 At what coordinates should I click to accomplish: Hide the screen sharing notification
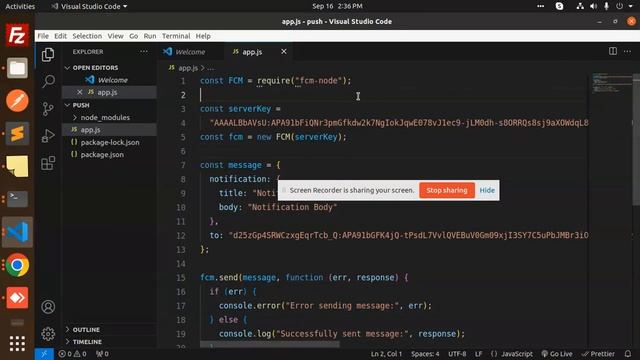click(487, 190)
